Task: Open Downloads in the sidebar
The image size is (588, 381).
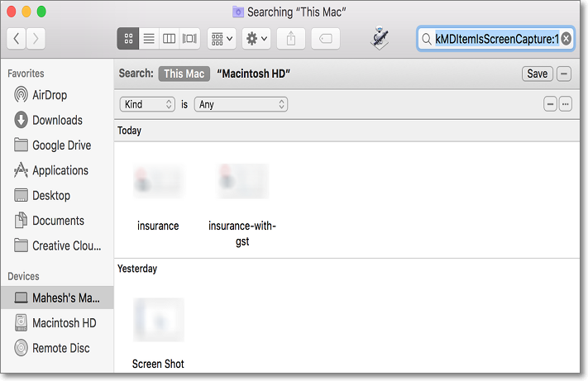Action: [57, 120]
